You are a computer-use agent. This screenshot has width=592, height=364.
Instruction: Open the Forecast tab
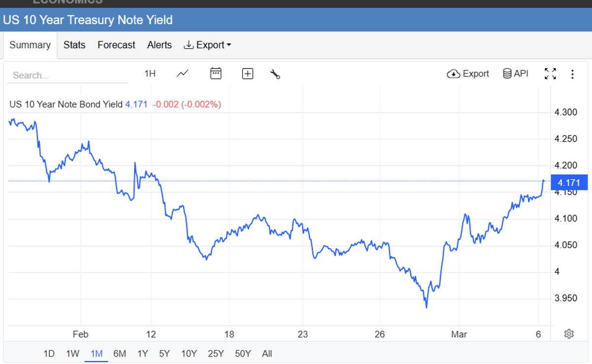coord(116,45)
